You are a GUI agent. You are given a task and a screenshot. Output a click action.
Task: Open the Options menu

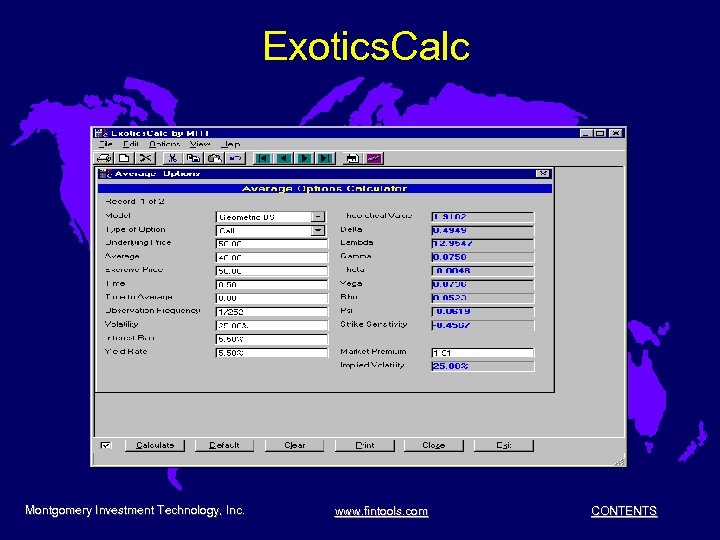(x=164, y=144)
